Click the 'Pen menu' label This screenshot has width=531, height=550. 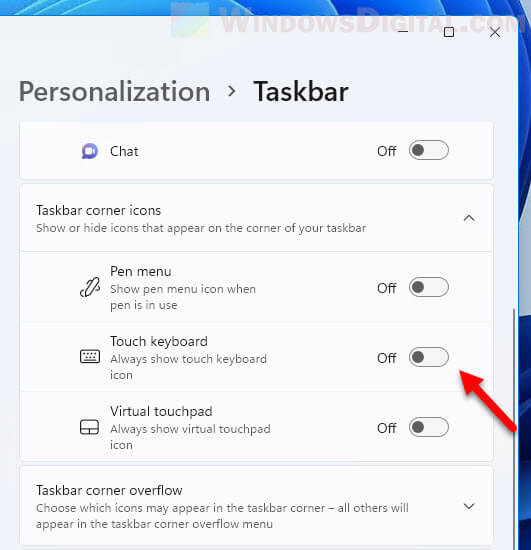pyautogui.click(x=141, y=271)
